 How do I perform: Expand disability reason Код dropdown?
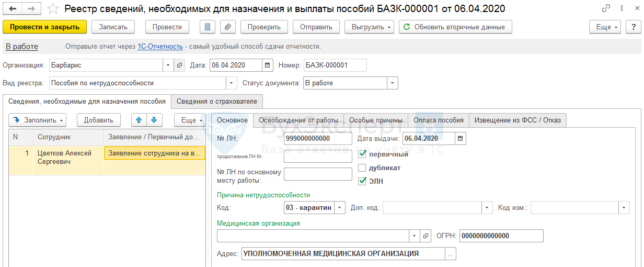(x=340, y=208)
